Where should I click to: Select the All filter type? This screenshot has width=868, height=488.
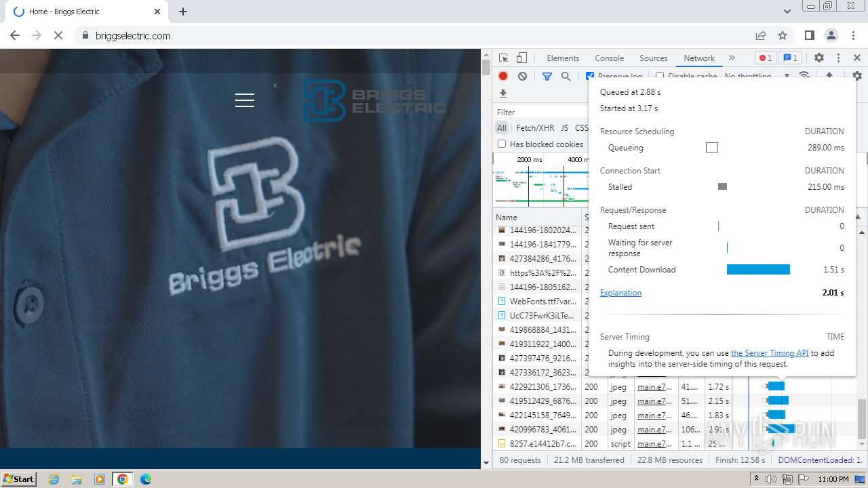tap(502, 127)
